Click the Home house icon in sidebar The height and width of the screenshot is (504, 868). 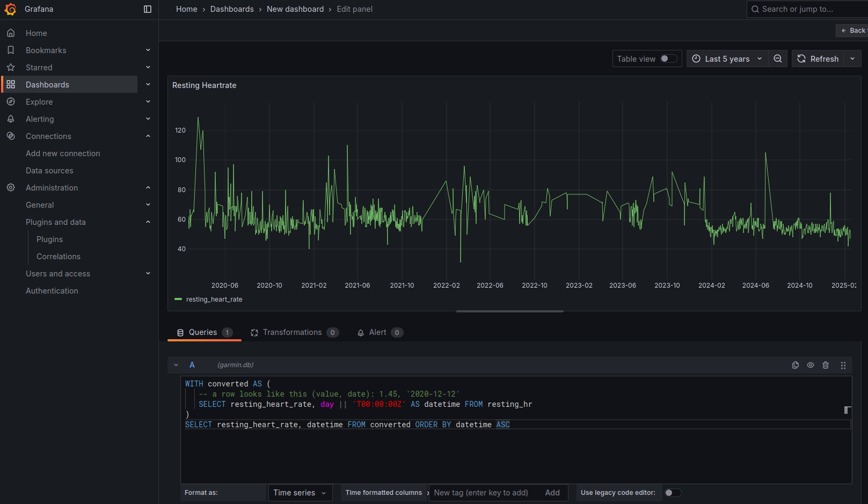tap(11, 33)
